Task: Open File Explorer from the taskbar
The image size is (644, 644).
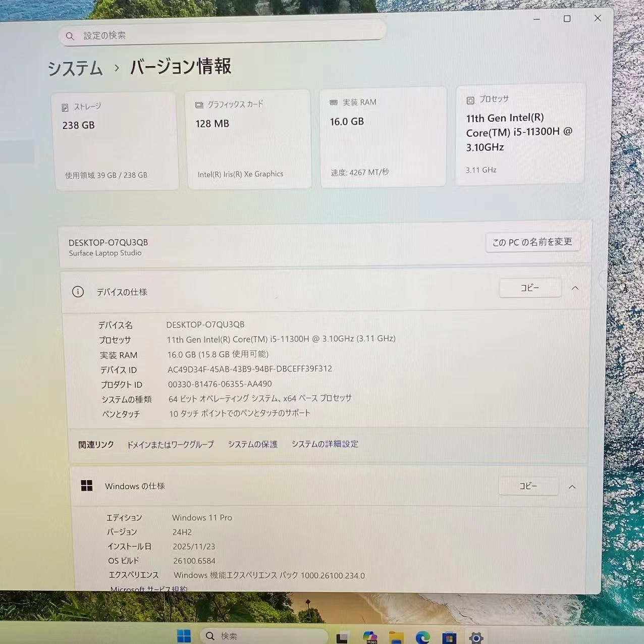Action: coord(396,636)
